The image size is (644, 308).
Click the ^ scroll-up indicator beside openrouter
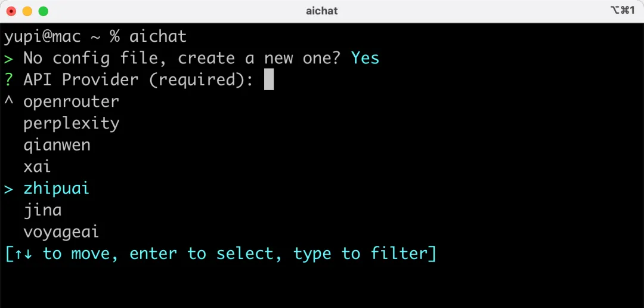tap(8, 100)
